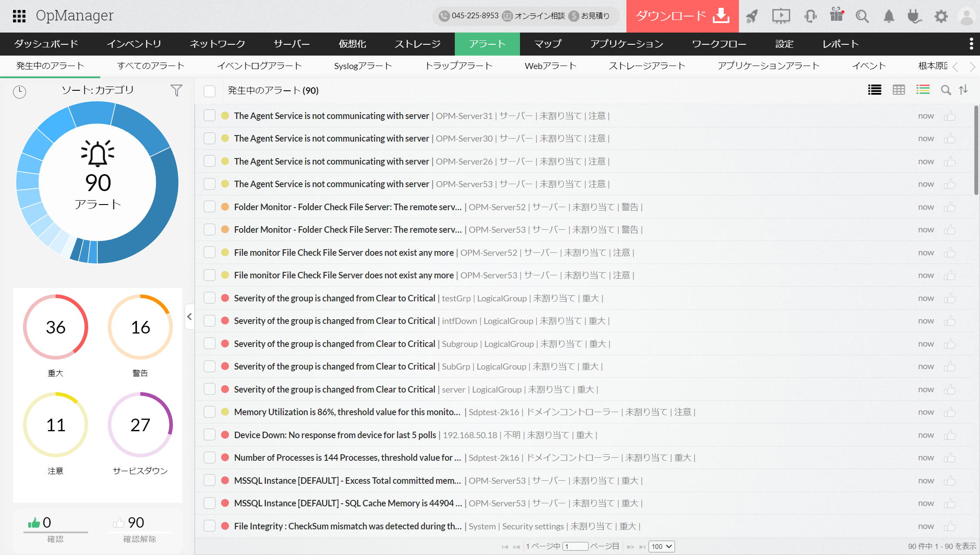
Task: Click the filter funnel icon
Action: [x=176, y=90]
